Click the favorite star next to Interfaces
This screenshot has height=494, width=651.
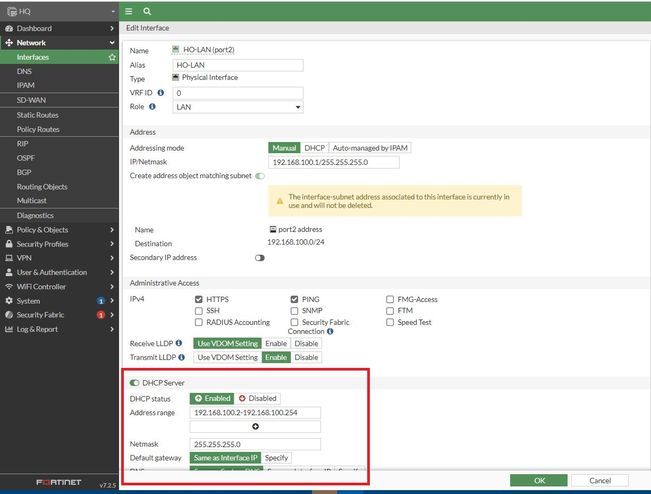tap(112, 57)
